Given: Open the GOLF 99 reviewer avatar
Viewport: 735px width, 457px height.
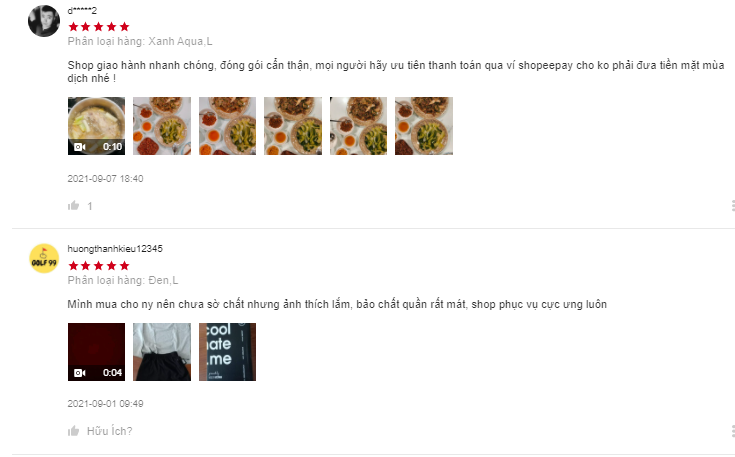Looking at the screenshot, I should point(44,258).
